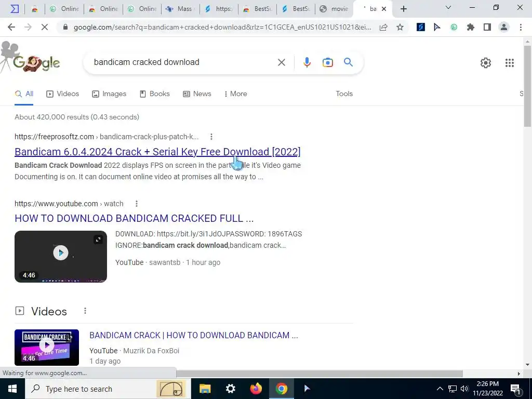Image resolution: width=532 pixels, height=399 pixels.
Task: Click the browser back arrow
Action: click(11, 27)
